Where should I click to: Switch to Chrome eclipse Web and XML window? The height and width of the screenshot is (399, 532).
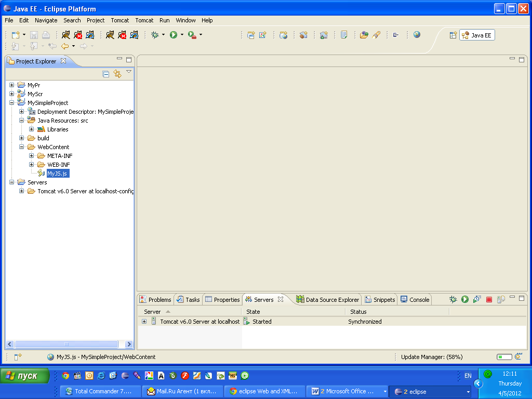click(265, 391)
